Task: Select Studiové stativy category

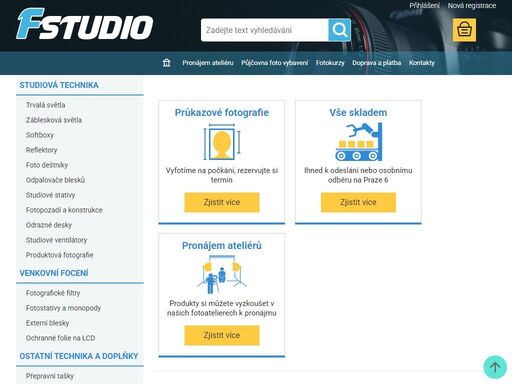Action: pos(50,195)
